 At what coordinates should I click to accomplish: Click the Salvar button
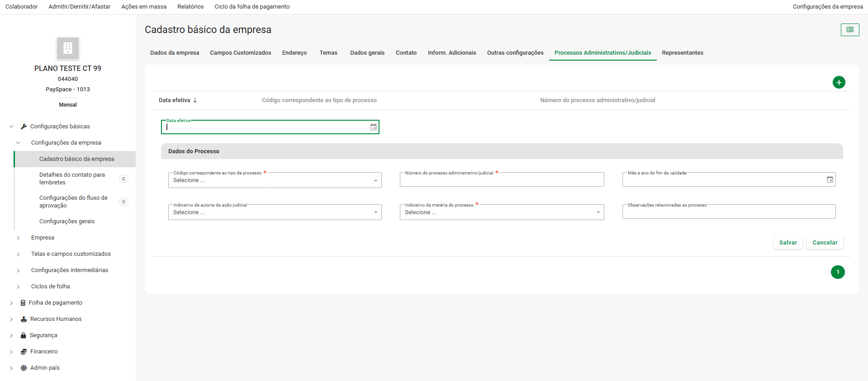pos(787,243)
